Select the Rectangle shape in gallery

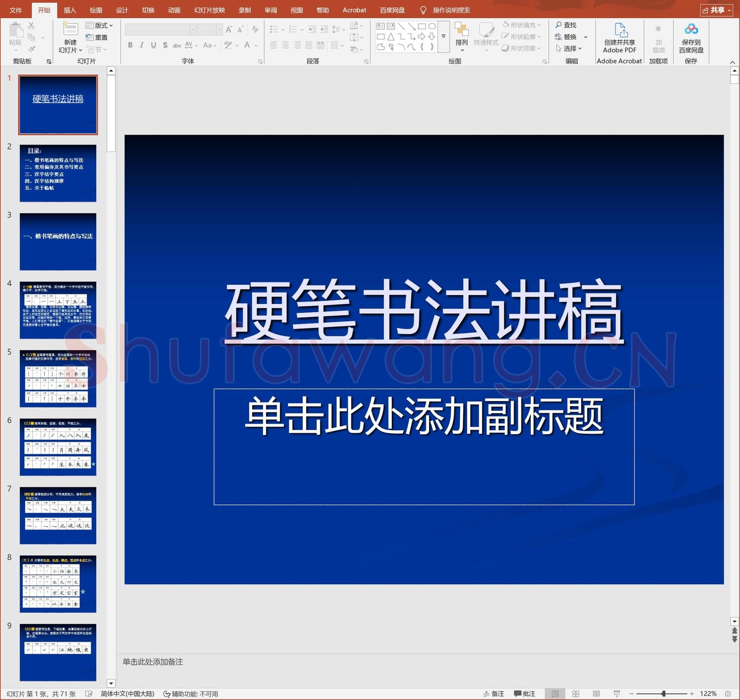(422, 26)
